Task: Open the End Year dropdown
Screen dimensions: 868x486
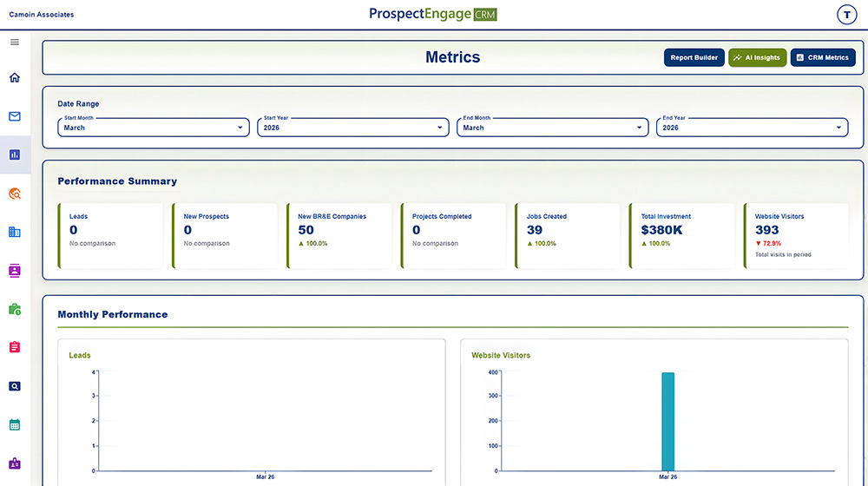Action: coord(752,128)
